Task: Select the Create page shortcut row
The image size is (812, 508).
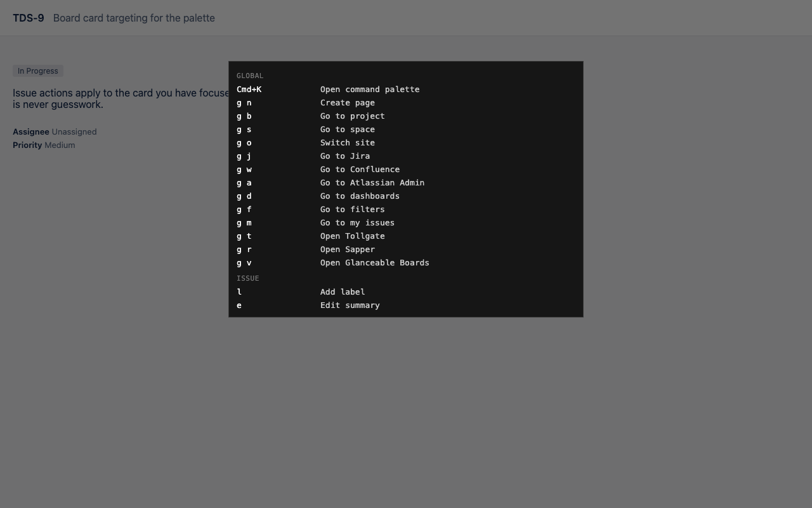Action: [x=406, y=103]
